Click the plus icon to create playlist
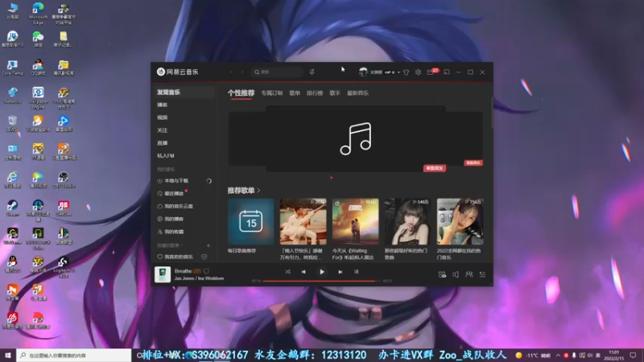The width and height of the screenshot is (644, 362). (x=208, y=245)
